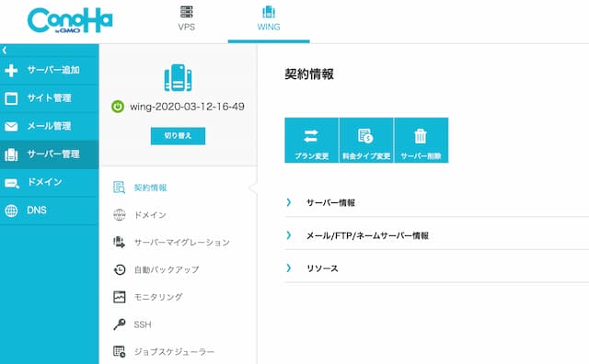Viewport: 589px width, 364px height.
Task: Click the plus icon for サーバー追加
Action: pos(11,70)
